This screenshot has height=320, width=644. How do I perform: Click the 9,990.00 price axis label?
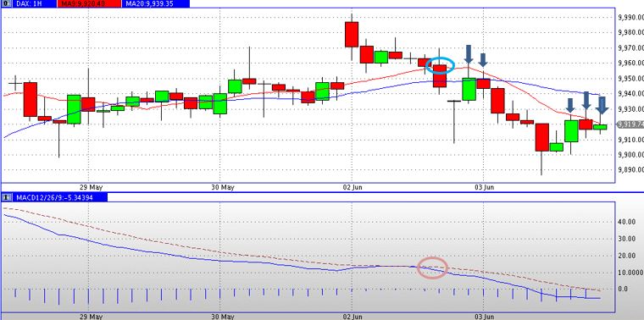point(630,17)
